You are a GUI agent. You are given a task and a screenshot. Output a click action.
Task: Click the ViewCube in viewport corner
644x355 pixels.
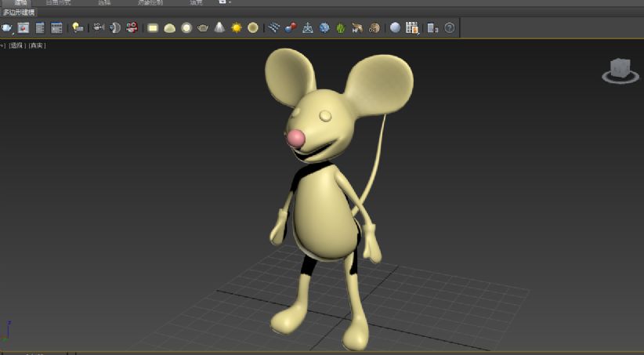point(620,71)
